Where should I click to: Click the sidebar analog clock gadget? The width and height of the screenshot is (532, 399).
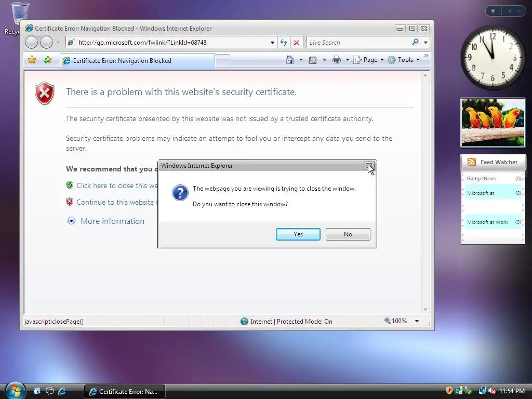493,58
